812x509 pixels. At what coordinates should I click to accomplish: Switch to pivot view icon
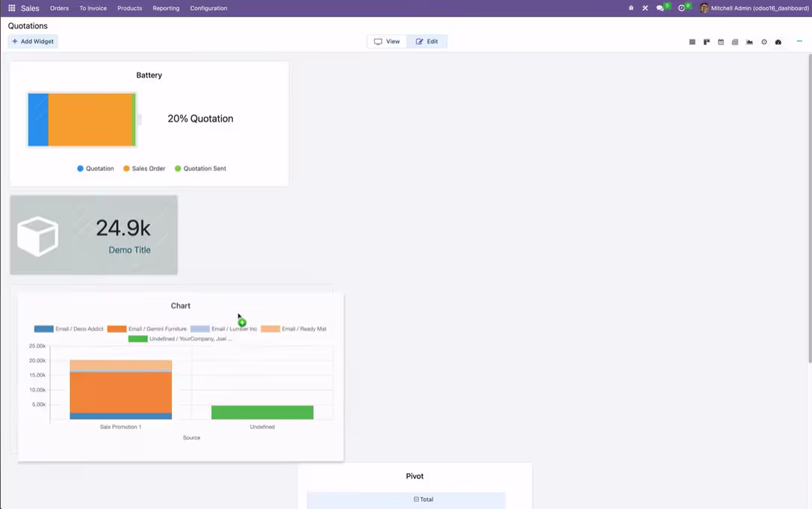(x=735, y=42)
